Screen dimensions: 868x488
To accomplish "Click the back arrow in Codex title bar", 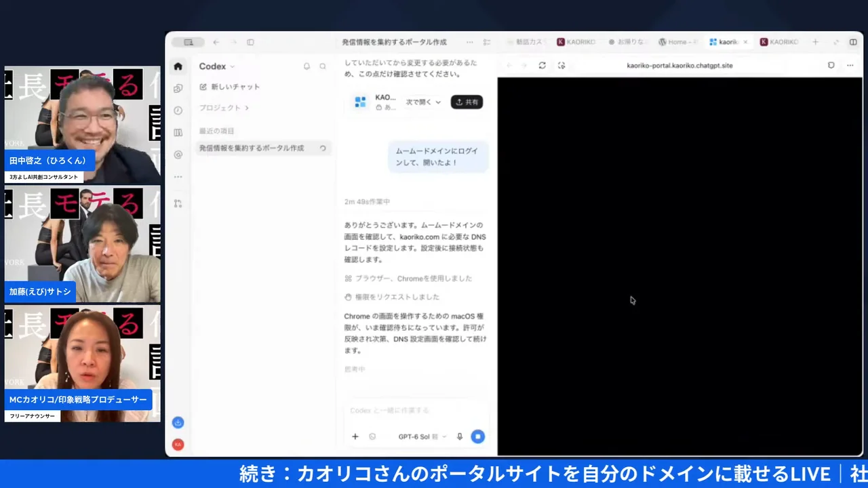I will click(x=216, y=42).
